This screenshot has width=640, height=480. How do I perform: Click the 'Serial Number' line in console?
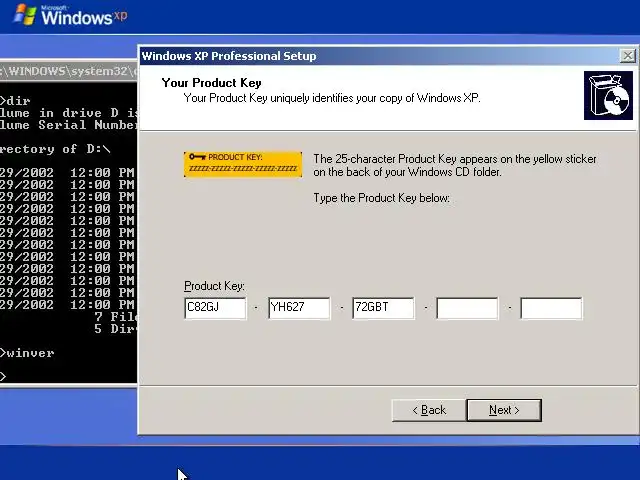69,125
